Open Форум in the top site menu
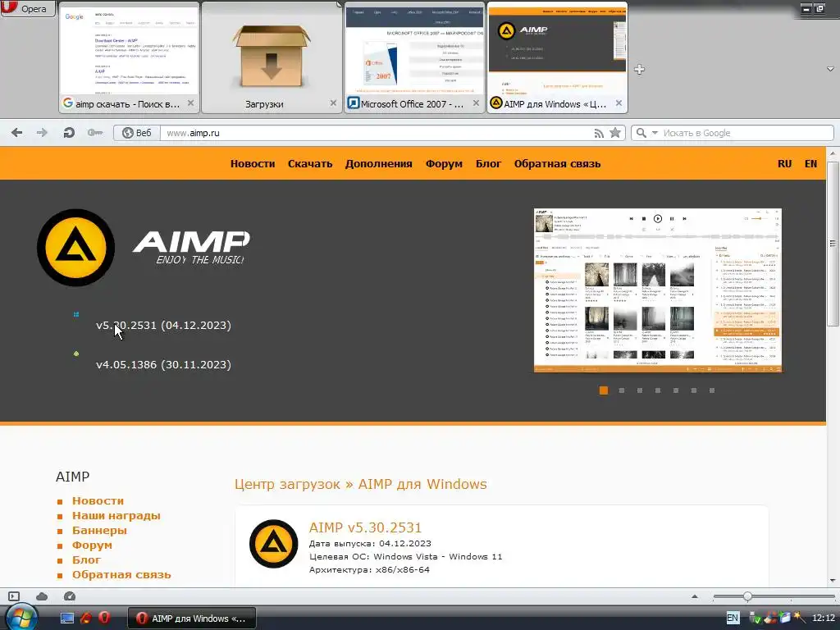The height and width of the screenshot is (630, 840). pos(444,164)
